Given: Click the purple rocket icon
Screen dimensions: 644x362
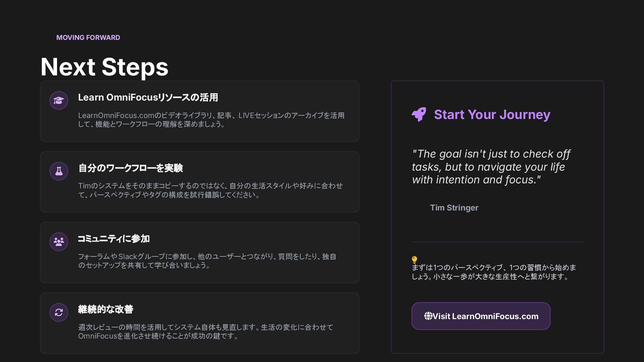Looking at the screenshot, I should pyautogui.click(x=419, y=114).
